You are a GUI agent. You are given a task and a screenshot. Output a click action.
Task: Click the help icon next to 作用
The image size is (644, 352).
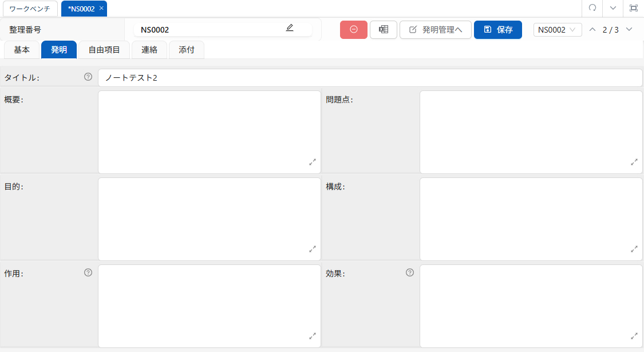pos(88,272)
